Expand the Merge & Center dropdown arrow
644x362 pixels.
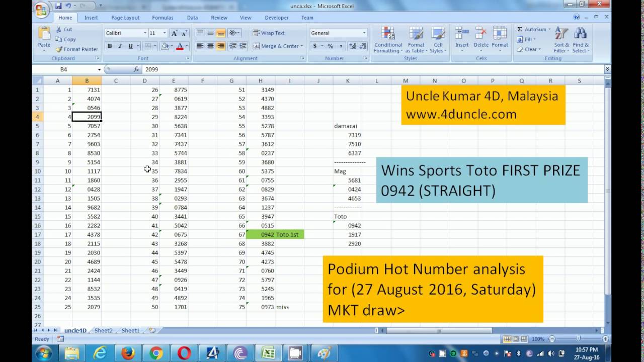coord(302,46)
